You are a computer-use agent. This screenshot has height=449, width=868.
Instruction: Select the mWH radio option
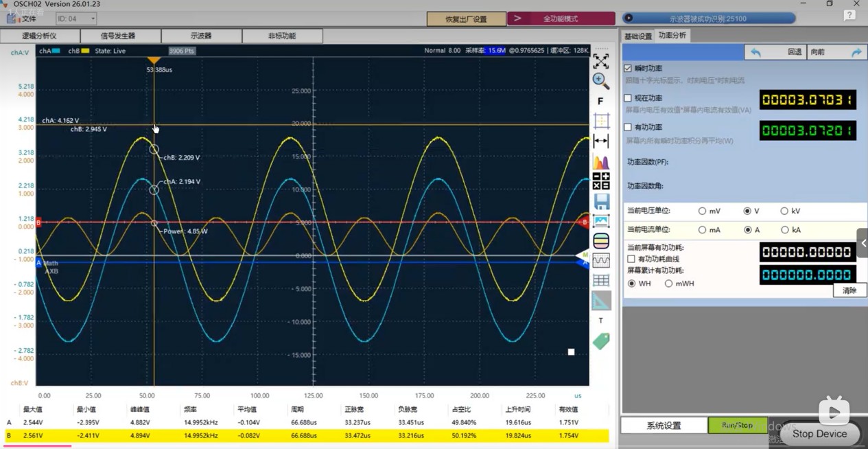(668, 284)
